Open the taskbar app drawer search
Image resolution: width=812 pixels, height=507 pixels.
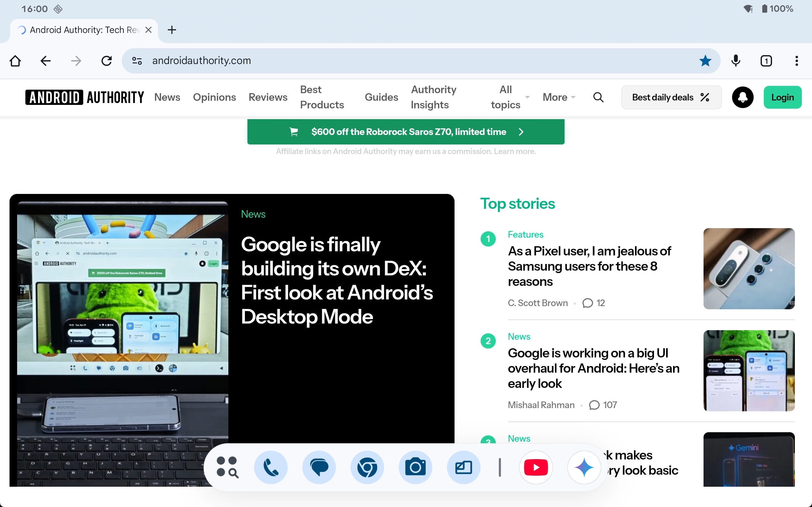pyautogui.click(x=227, y=467)
